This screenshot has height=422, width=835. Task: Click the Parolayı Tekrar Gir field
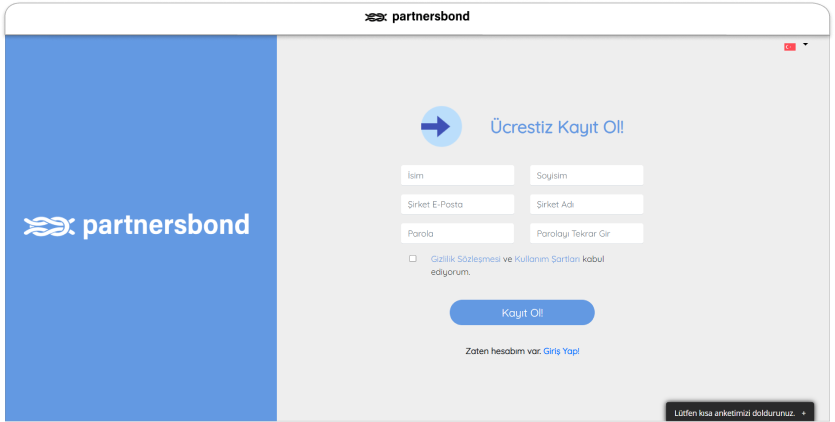[586, 233]
